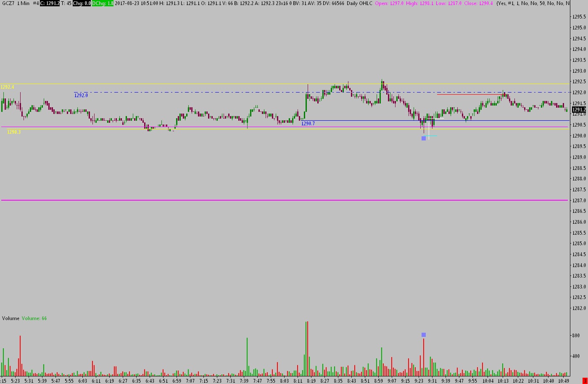This screenshot has width=588, height=384.
Task: Click the blue square marker above the volume bars
Action: [424, 335]
